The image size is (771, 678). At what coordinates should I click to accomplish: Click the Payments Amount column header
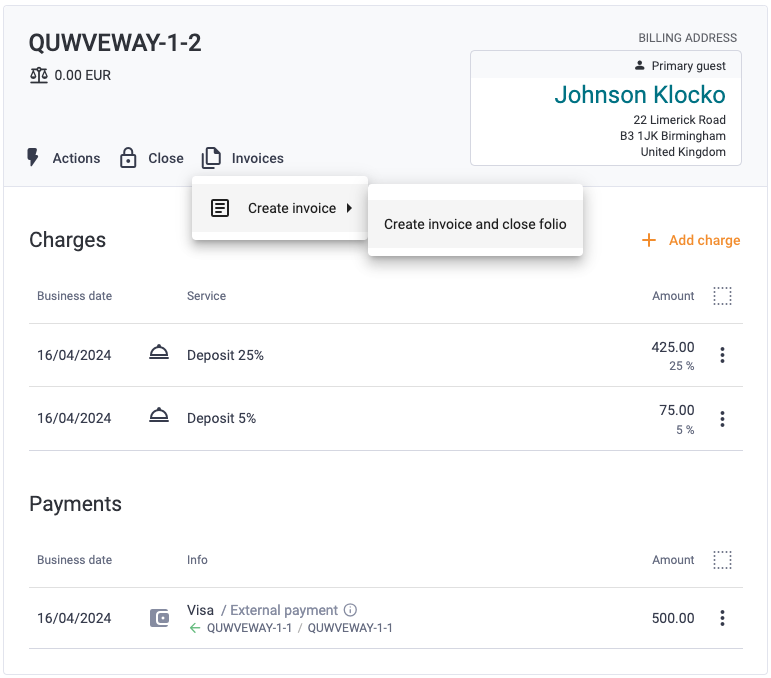673,560
